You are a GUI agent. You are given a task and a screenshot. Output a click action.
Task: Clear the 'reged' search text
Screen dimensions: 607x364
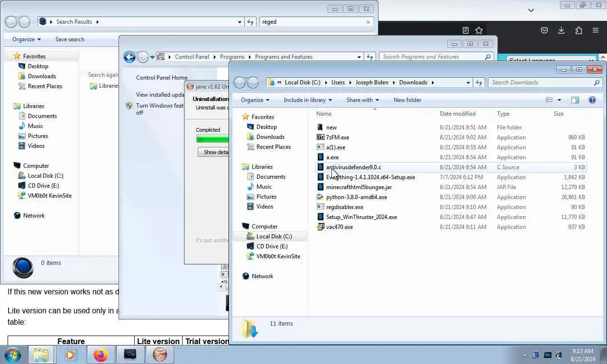[x=368, y=22]
